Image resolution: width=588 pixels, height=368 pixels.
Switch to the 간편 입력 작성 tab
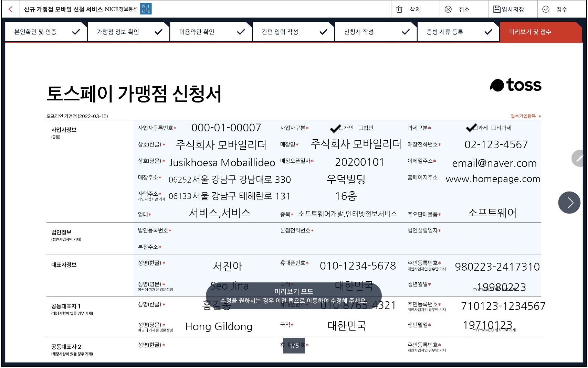click(x=293, y=32)
